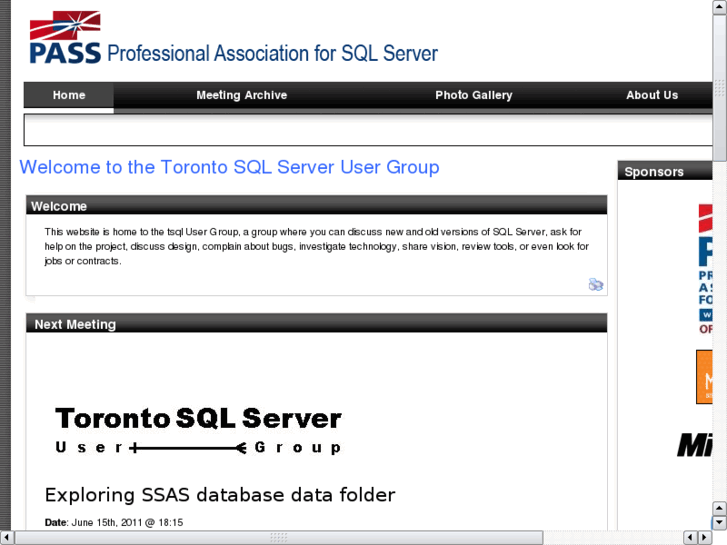Viewport: 727px width, 545px height.
Task: Click the vertical scrollbar thumb
Action: pyautogui.click(x=720, y=80)
